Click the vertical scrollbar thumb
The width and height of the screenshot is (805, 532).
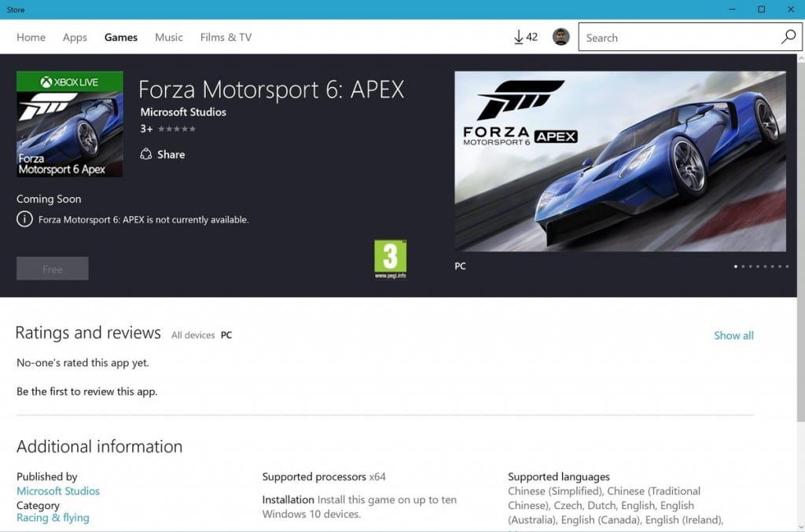(x=801, y=241)
